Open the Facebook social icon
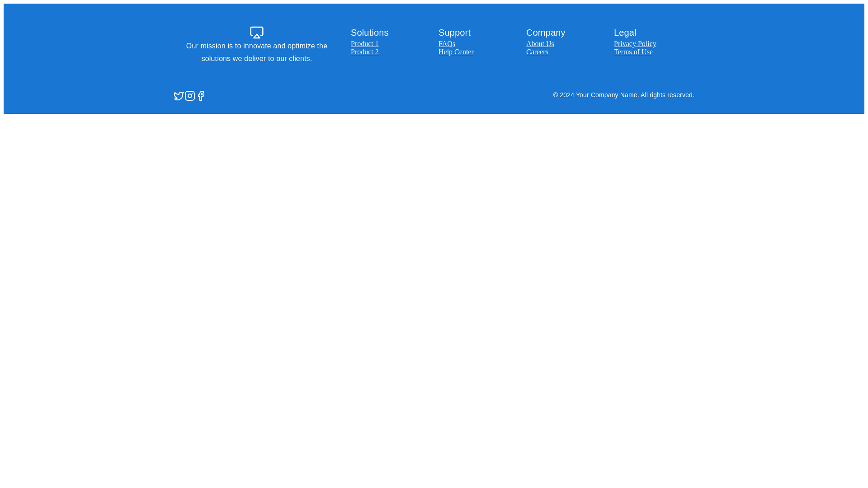Screen dimensions: 868x488 [201, 96]
